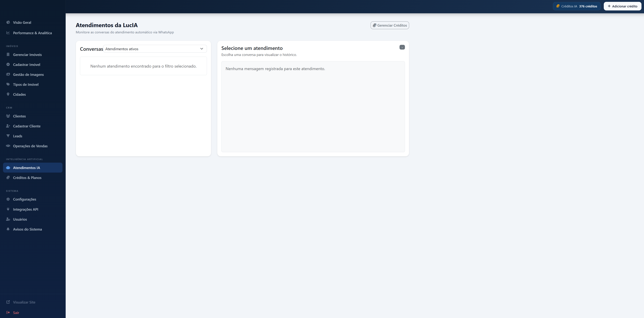Click the pie chart icon for Visão Geral
The height and width of the screenshot is (318, 644).
(8, 22)
